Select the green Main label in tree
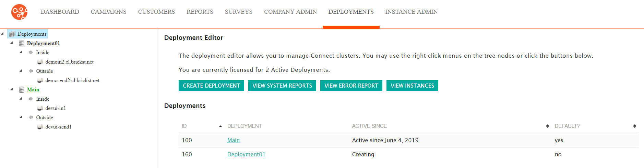 click(x=33, y=90)
